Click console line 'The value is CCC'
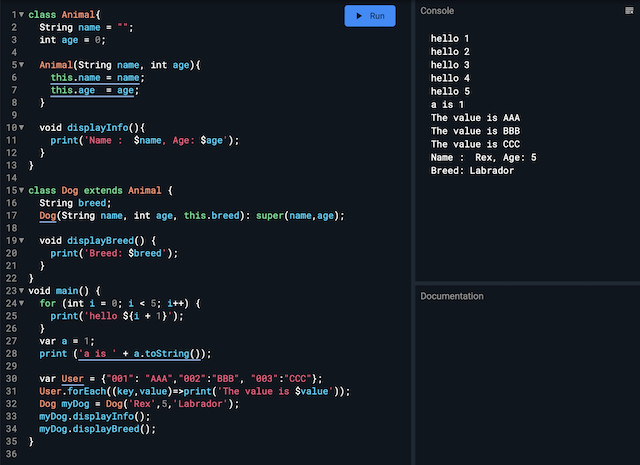640x465 pixels. (476, 144)
